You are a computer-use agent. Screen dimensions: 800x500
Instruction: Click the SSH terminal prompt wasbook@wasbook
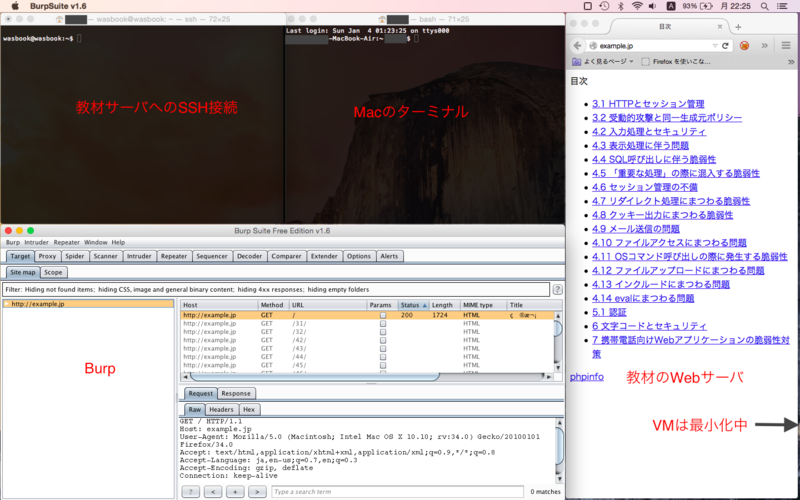(x=38, y=38)
